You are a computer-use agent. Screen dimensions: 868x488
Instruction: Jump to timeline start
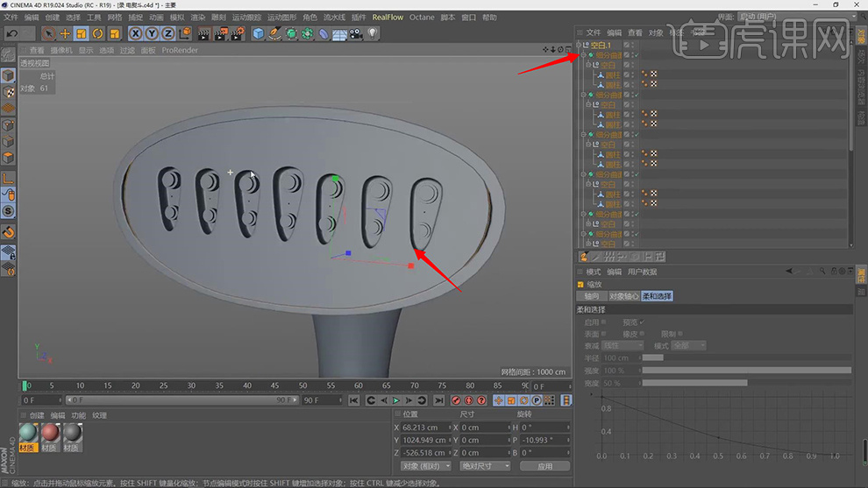coord(354,400)
